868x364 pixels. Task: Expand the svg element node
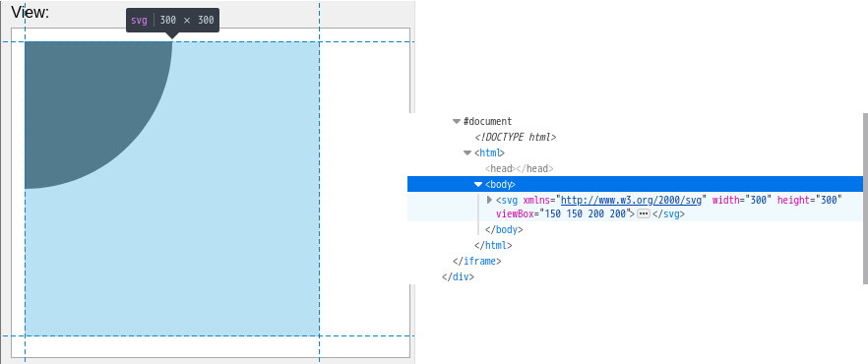(x=489, y=200)
